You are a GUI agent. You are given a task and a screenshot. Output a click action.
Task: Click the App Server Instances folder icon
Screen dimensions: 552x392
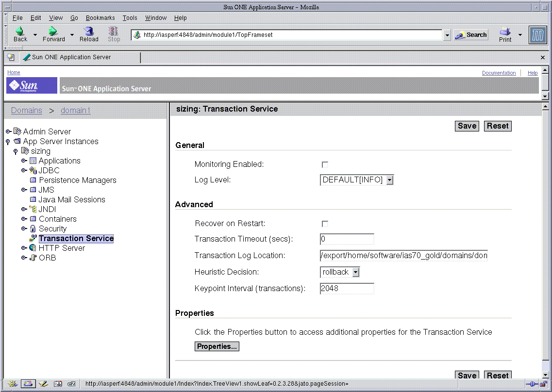(x=17, y=141)
